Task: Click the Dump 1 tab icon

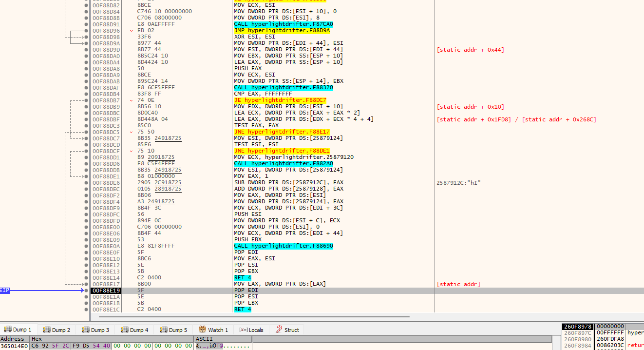Action: pyautogui.click(x=8, y=330)
